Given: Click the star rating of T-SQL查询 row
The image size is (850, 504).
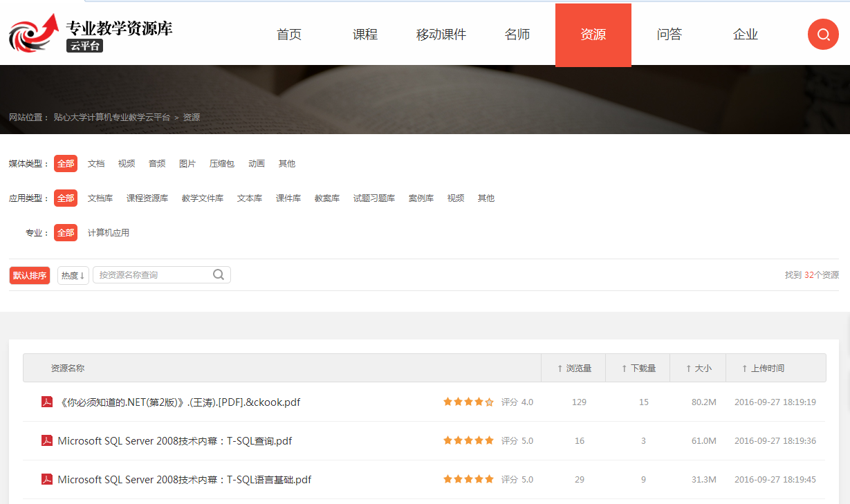Looking at the screenshot, I should coord(468,441).
